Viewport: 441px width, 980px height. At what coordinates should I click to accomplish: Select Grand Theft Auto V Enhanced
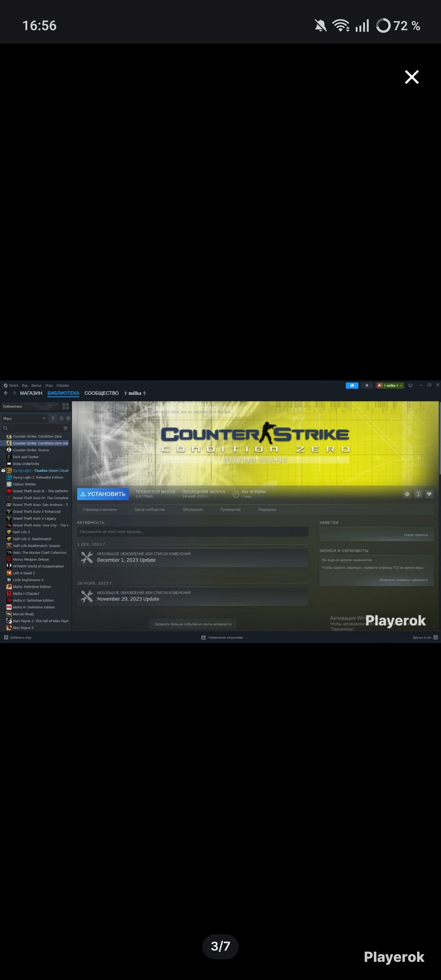click(x=37, y=512)
